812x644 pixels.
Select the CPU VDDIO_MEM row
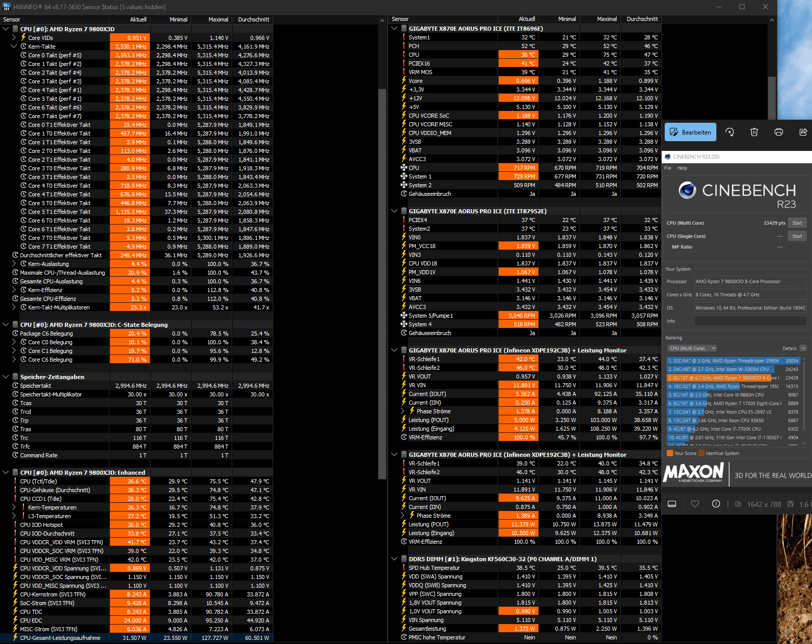click(525, 133)
